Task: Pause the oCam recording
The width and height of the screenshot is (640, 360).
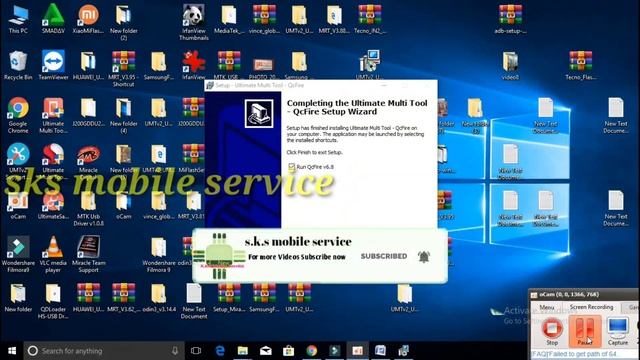Action: [584, 331]
